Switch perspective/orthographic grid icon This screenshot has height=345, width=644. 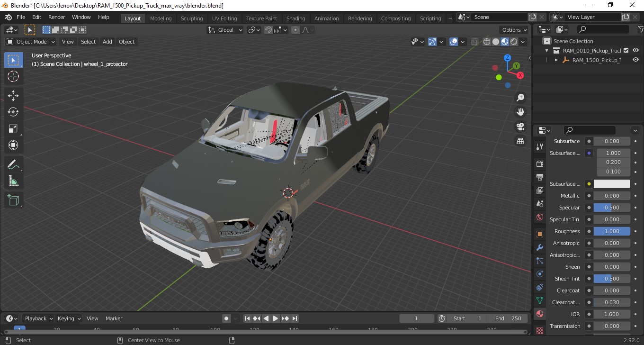coord(520,141)
